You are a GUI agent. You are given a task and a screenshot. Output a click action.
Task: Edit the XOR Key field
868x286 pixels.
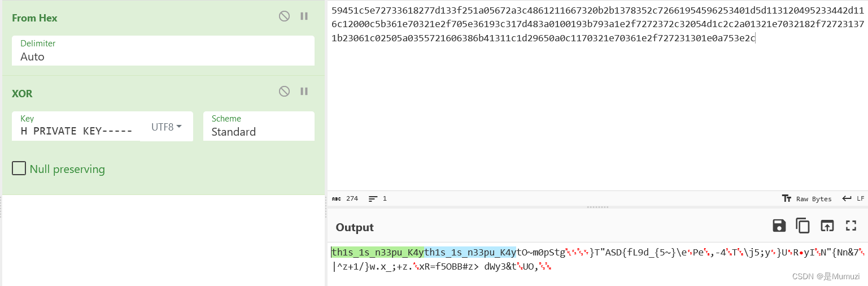pyautogui.click(x=76, y=126)
